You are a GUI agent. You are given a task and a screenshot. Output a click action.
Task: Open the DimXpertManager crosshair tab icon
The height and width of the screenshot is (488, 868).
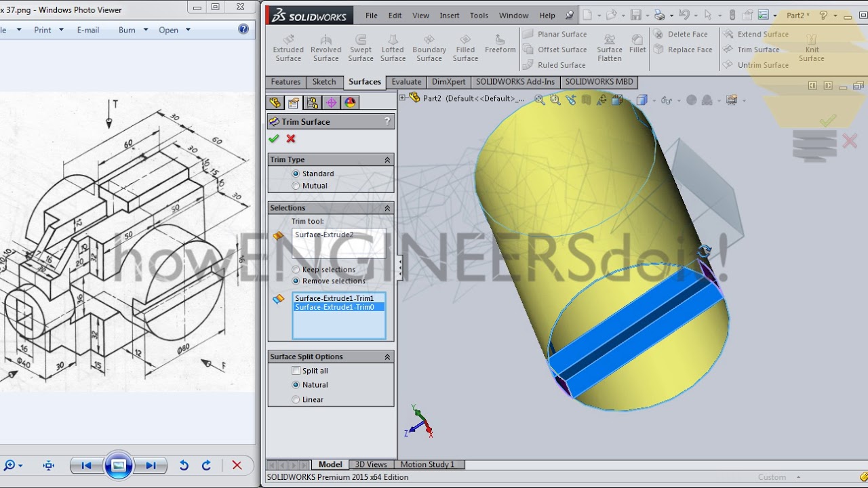(331, 102)
